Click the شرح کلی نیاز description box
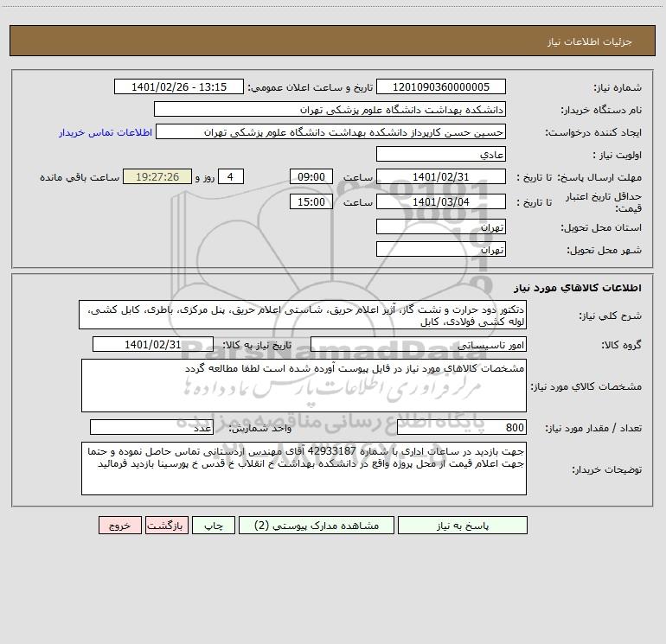The width and height of the screenshot is (666, 644). (303, 315)
